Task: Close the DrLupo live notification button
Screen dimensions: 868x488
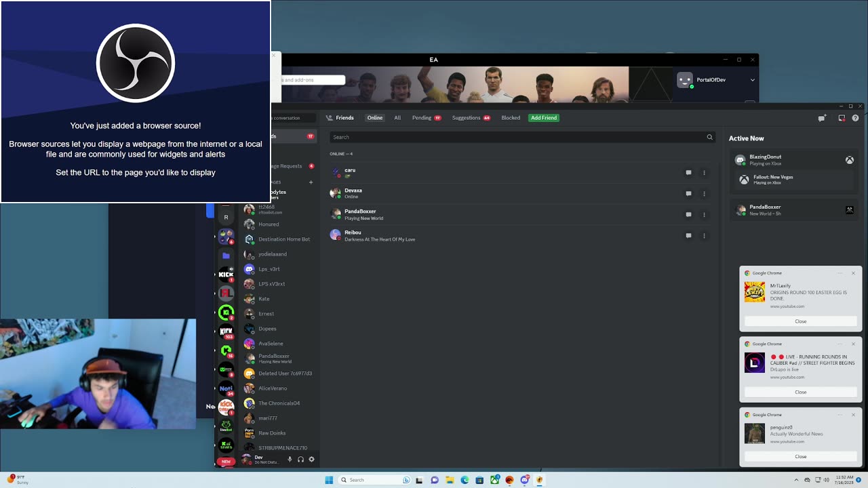Action: pos(801,392)
